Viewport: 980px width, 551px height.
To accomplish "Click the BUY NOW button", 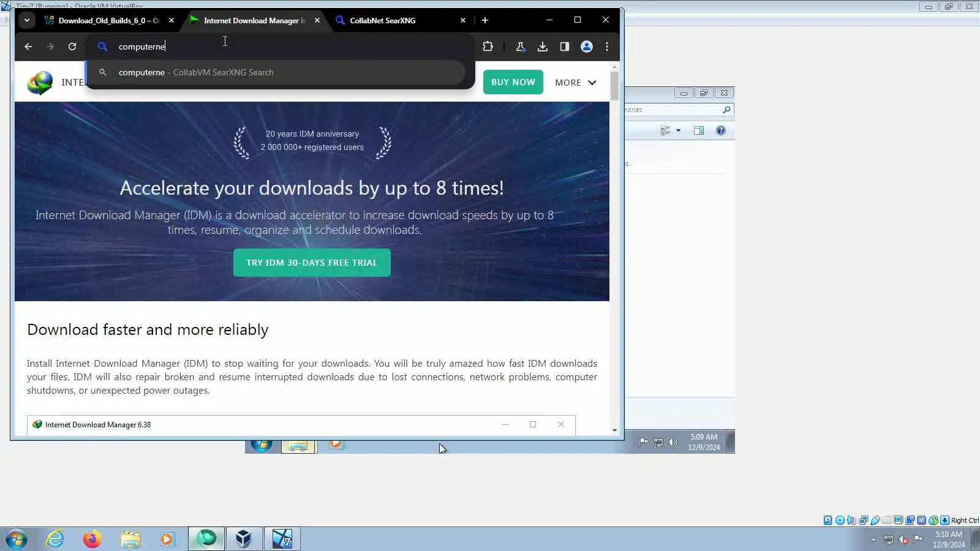I will click(513, 82).
